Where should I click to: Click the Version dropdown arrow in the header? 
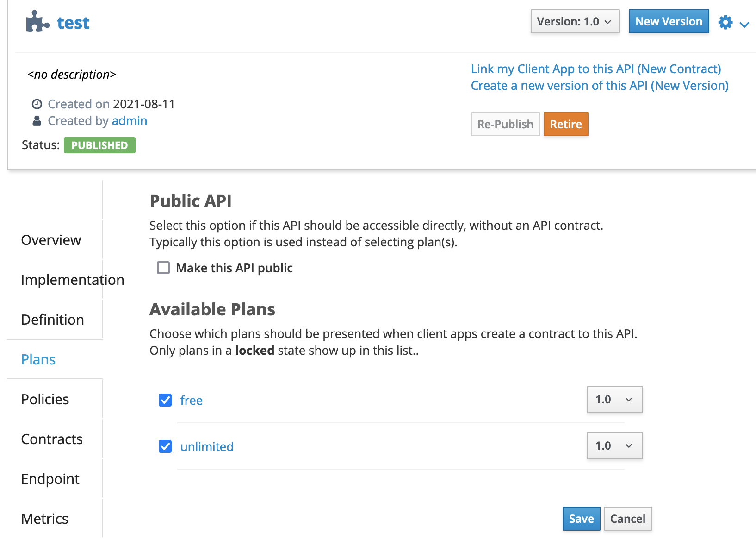click(x=608, y=21)
